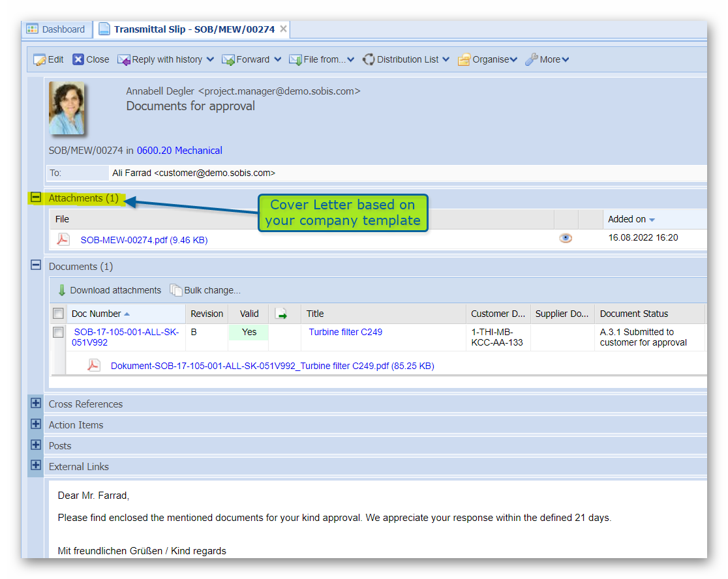The image size is (728, 579).
Task: Click Annabell Degler's profile photo
Action: pyautogui.click(x=67, y=108)
